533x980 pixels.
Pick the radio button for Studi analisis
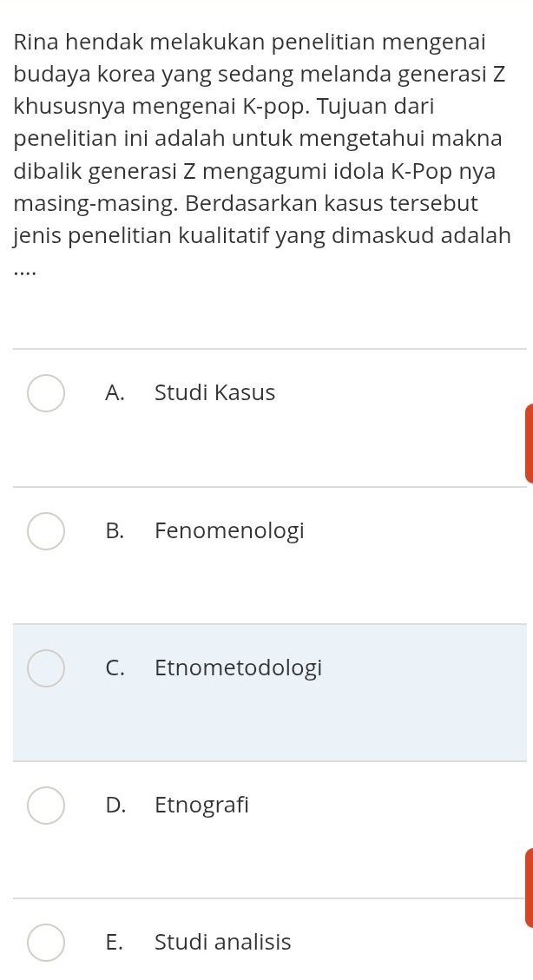[46, 942]
